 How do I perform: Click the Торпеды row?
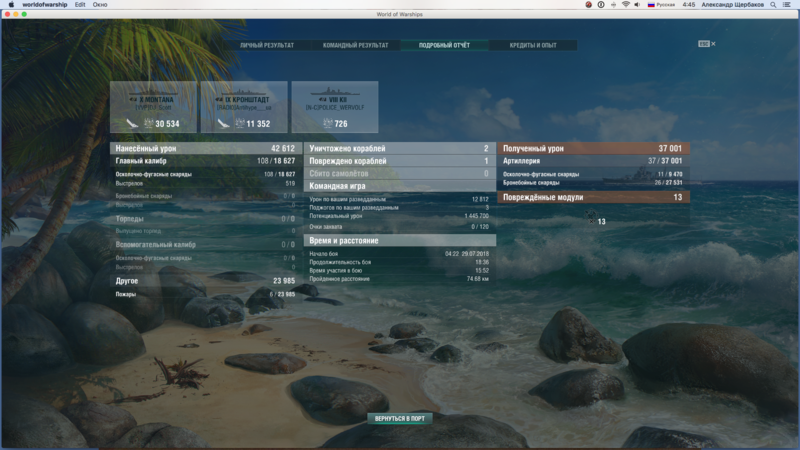206,219
